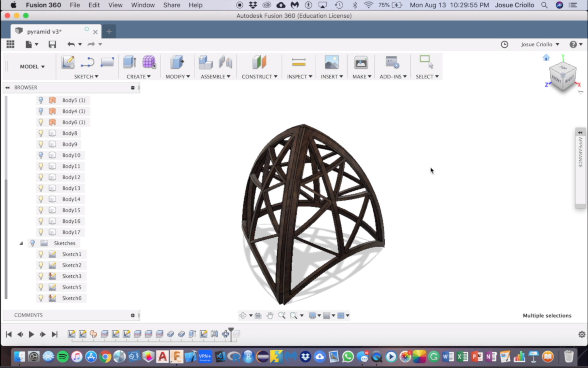Click the Home view icon near ViewCube
Viewport: 588px width, 368px height.
546,58
